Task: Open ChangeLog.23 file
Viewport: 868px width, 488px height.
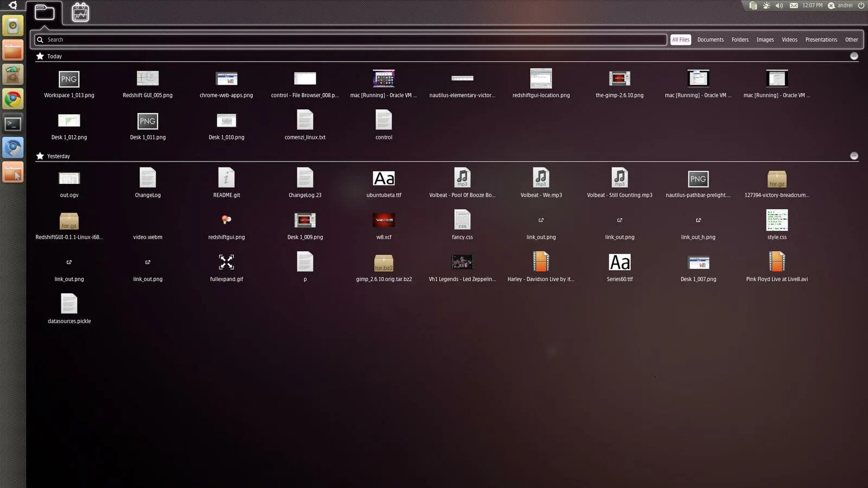Action: (x=305, y=183)
